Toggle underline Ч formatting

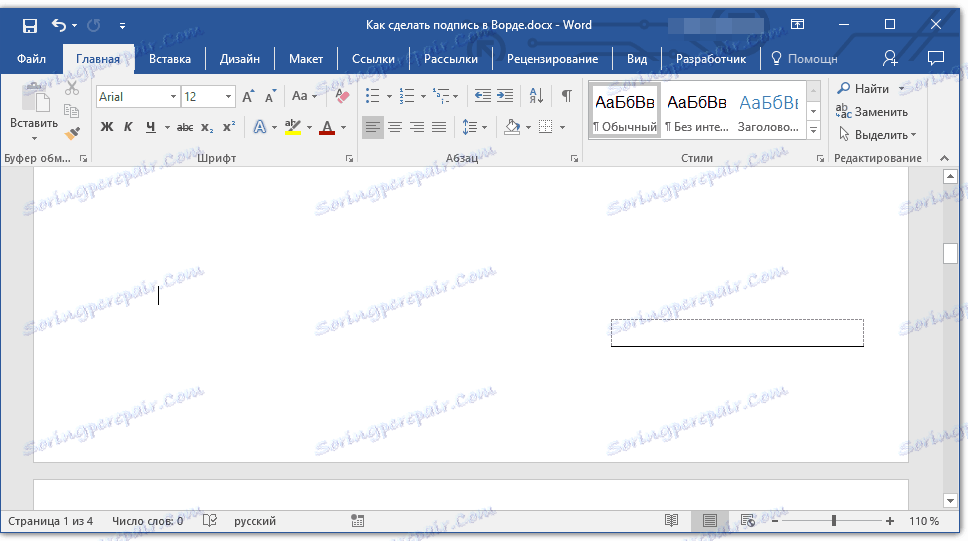point(151,127)
